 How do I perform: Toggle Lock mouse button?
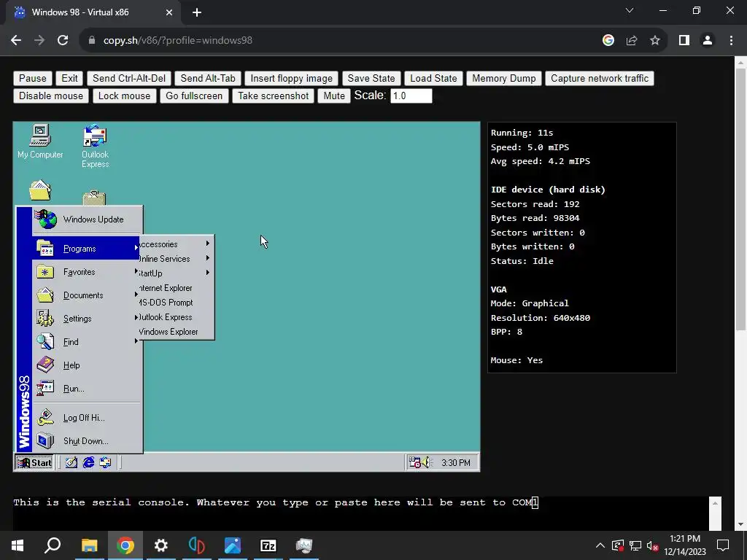click(x=124, y=96)
